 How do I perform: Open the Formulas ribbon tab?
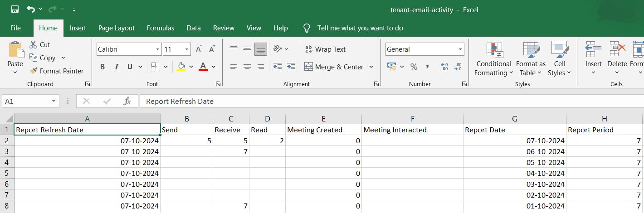pyautogui.click(x=161, y=28)
